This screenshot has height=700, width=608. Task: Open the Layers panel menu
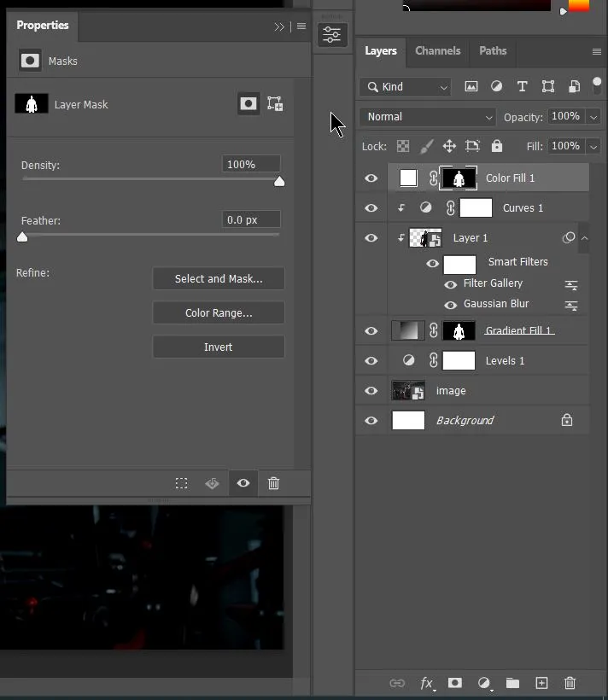(596, 52)
